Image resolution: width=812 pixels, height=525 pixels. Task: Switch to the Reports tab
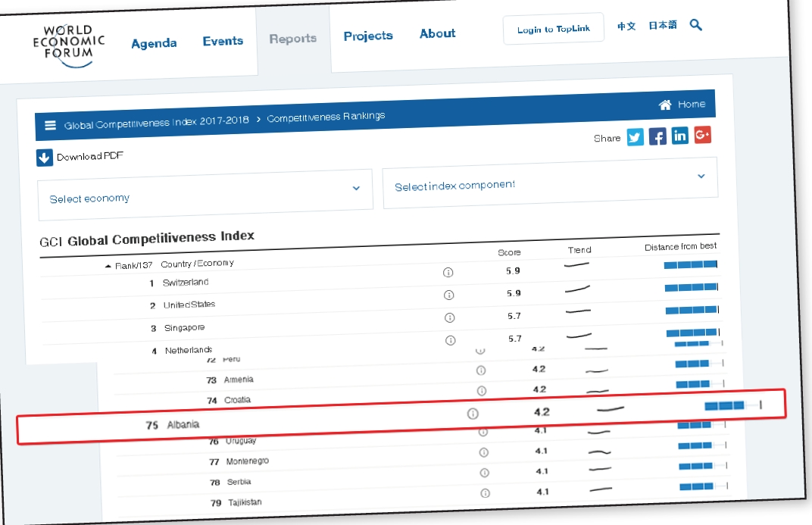pos(292,39)
